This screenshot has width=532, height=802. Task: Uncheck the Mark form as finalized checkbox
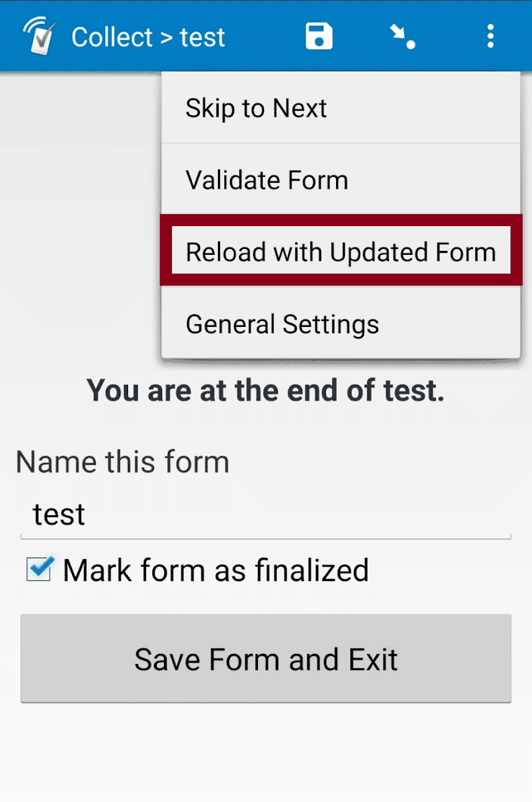pos(39,569)
